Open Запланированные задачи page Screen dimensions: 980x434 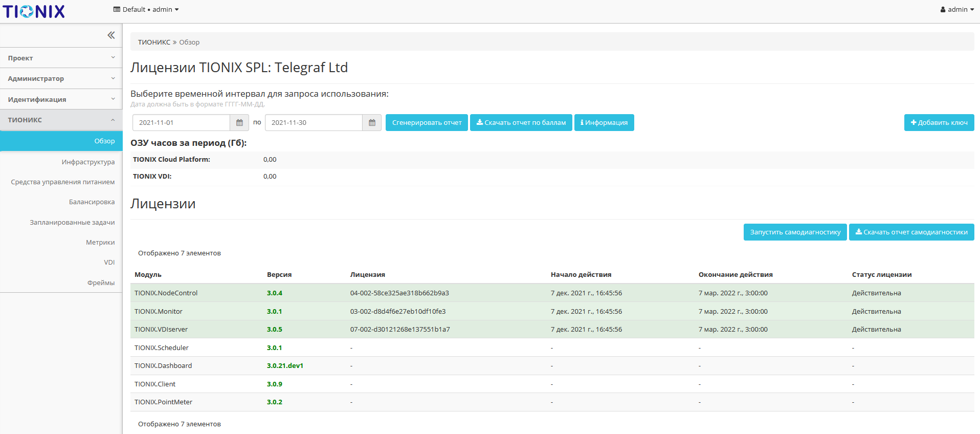72,222
